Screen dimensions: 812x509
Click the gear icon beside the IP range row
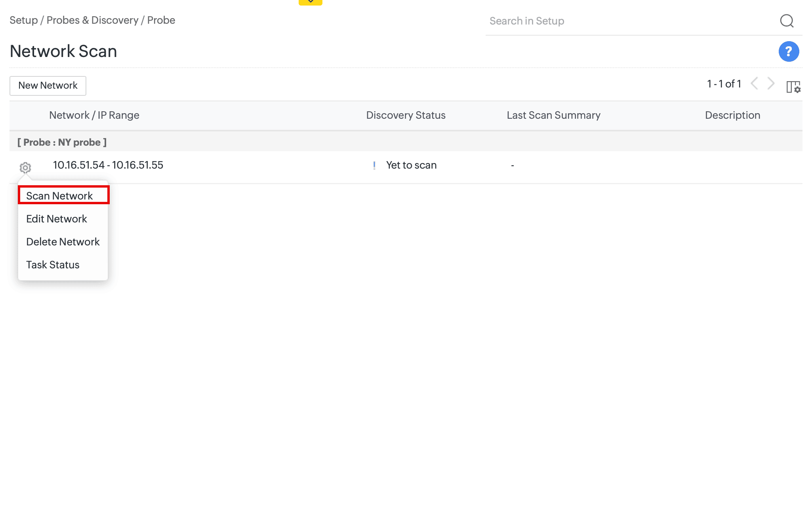pos(25,167)
